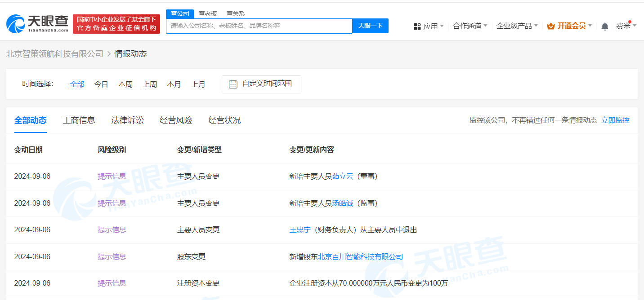This screenshot has width=644, height=300.
Task: Select the 查公司 search tab
Action: 180,13
